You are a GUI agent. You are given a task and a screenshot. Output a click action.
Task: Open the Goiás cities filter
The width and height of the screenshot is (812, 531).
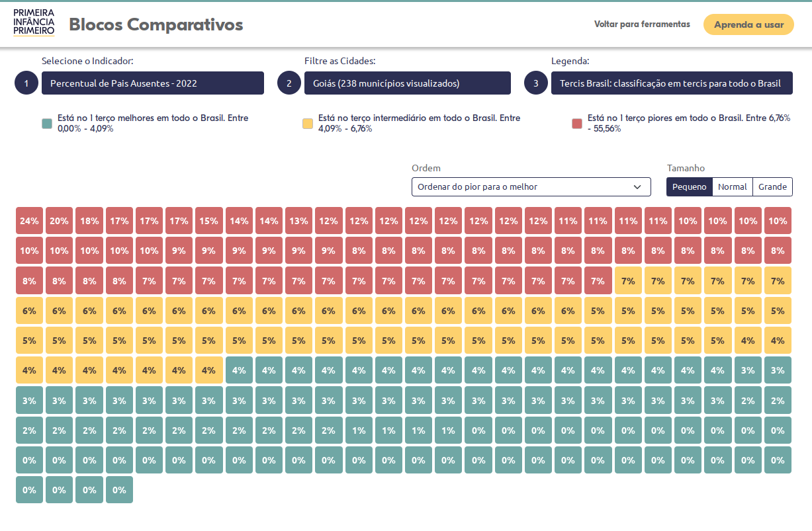(407, 83)
